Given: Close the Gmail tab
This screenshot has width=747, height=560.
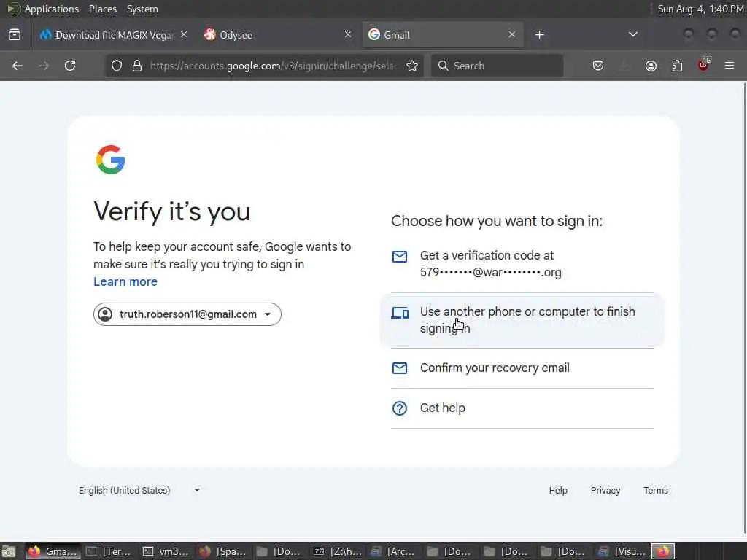Looking at the screenshot, I should click(511, 35).
